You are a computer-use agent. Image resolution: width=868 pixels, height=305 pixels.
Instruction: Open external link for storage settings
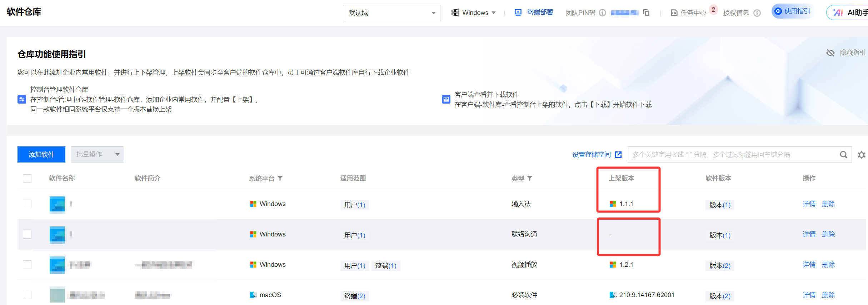618,155
